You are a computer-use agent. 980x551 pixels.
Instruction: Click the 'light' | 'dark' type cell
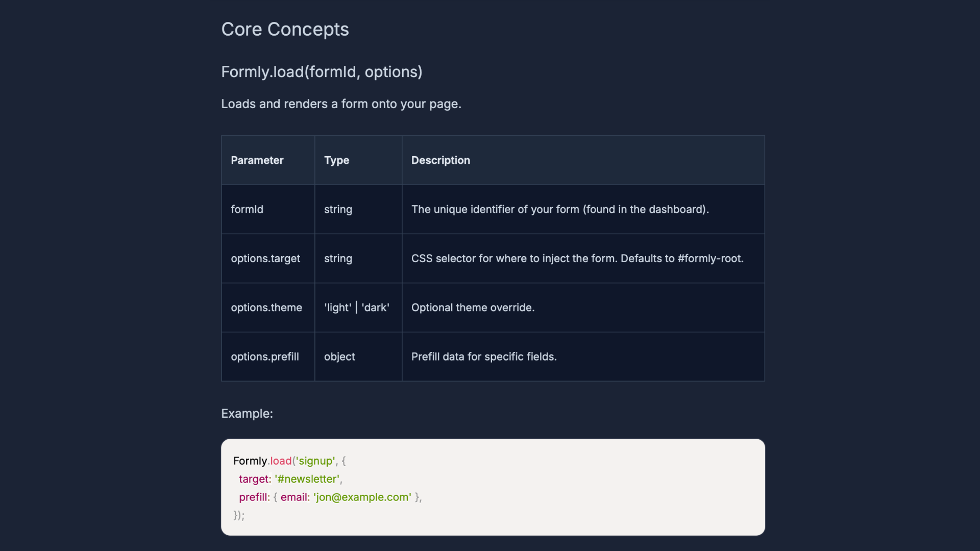(x=357, y=308)
